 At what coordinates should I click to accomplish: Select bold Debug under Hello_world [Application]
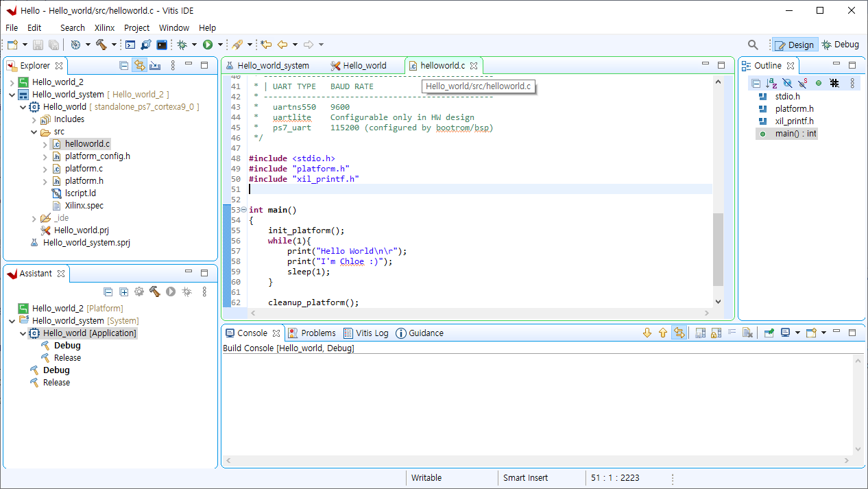pos(67,346)
